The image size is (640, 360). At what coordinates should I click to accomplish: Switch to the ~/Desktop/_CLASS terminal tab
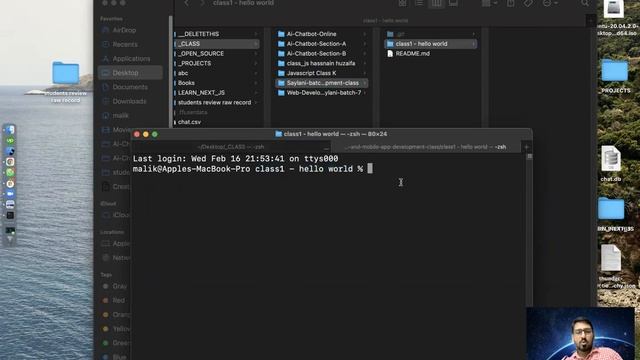[231, 147]
